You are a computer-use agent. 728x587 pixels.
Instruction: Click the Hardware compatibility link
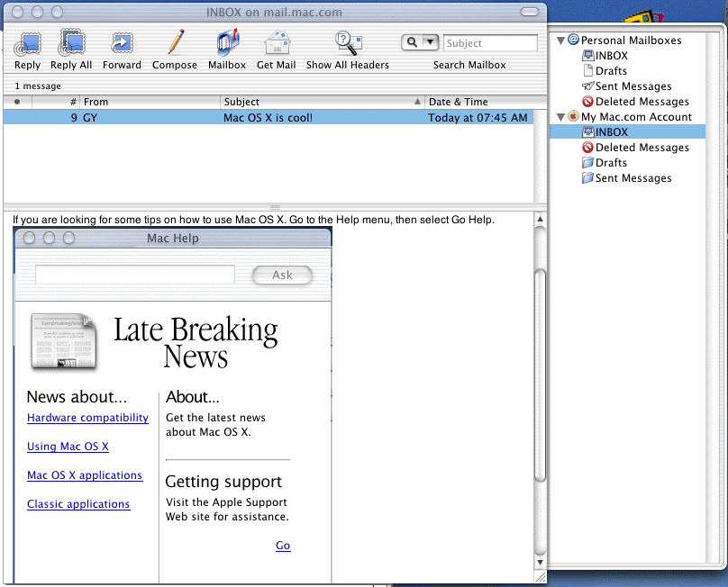click(x=87, y=418)
